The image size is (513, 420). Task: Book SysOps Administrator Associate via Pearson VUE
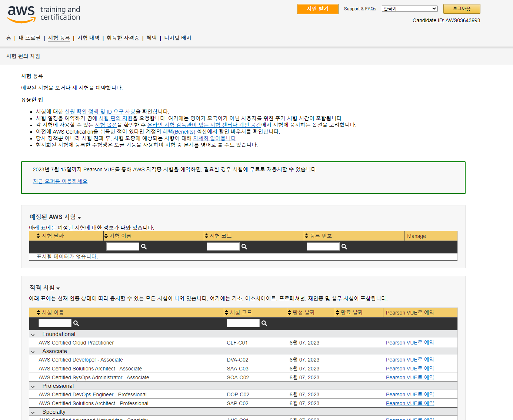[x=410, y=378]
